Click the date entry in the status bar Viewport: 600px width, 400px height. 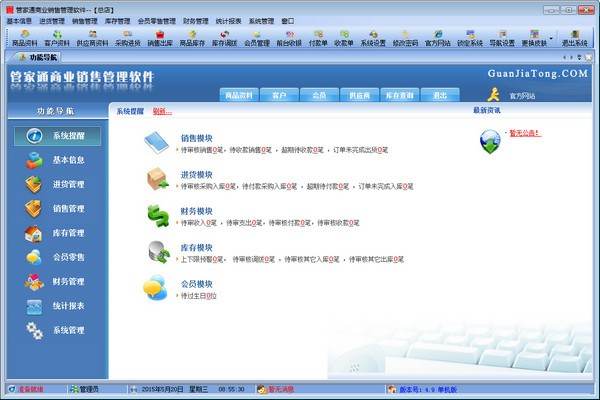point(163,389)
